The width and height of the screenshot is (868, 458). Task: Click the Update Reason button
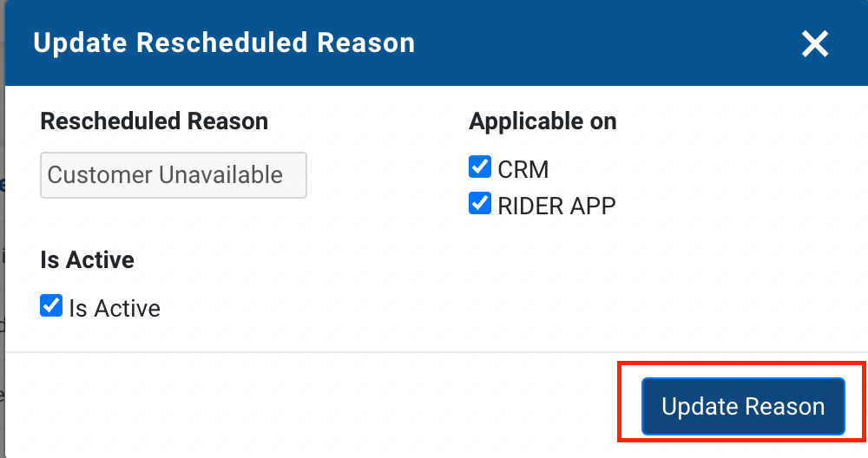point(743,406)
